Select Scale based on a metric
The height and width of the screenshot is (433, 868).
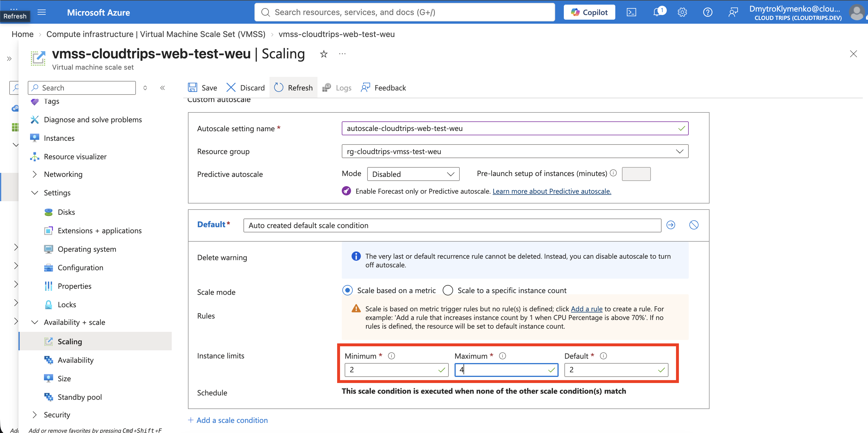pyautogui.click(x=347, y=290)
